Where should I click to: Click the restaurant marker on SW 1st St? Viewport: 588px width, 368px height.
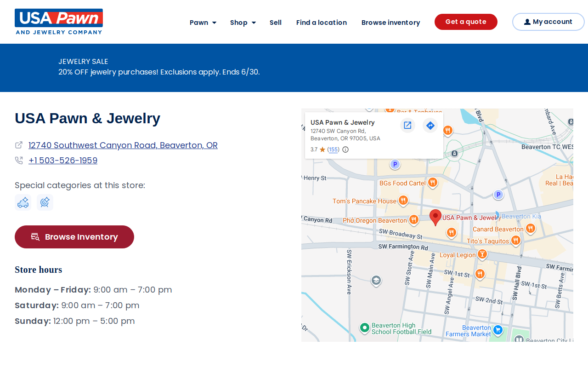pyautogui.click(x=480, y=274)
